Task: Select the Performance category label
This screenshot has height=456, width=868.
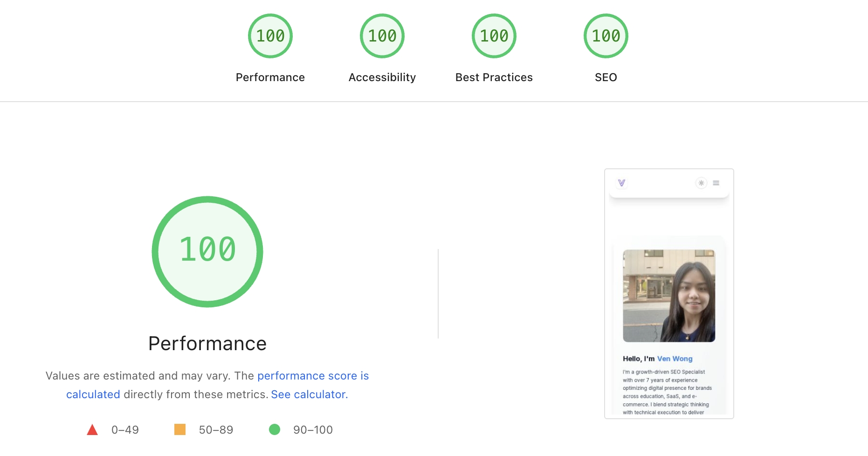Action: click(x=270, y=77)
